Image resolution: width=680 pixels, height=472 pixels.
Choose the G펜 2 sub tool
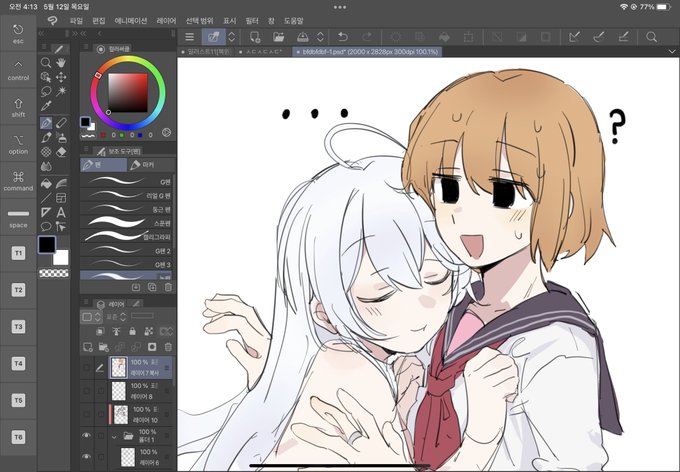pos(127,251)
